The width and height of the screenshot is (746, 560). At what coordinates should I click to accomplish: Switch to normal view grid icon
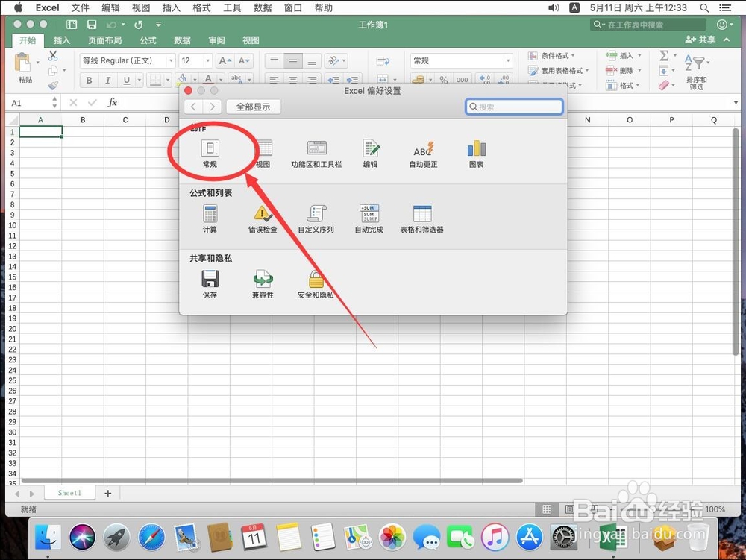pyautogui.click(x=547, y=509)
